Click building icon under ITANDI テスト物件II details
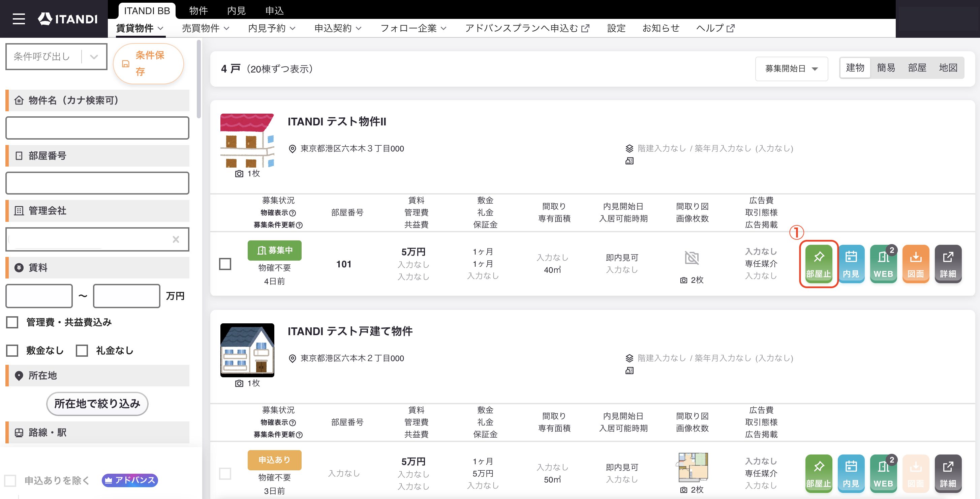Screen dimensions: 980x499 [630, 161]
